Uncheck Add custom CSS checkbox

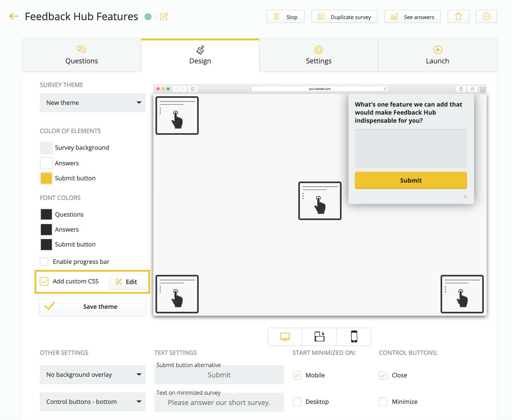click(44, 281)
